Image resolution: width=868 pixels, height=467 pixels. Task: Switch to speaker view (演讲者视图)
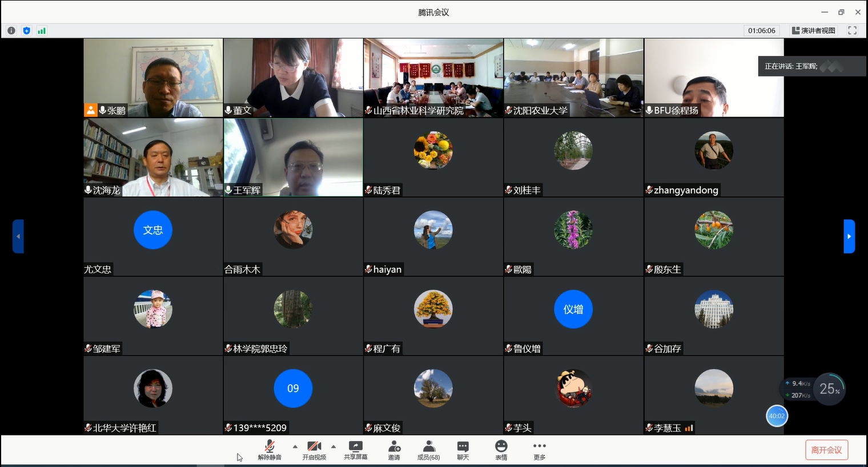point(813,31)
